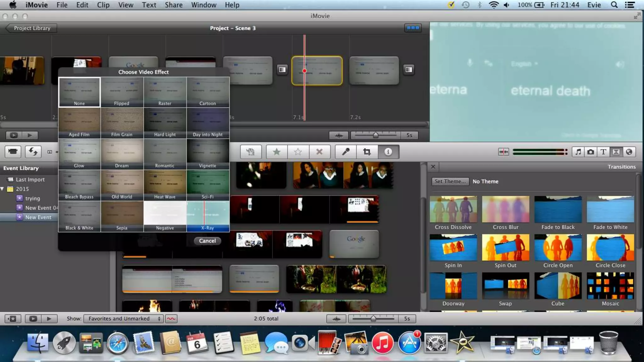The width and height of the screenshot is (644, 362).
Task: Cancel the Choose Video Effect dialog
Action: pyautogui.click(x=207, y=241)
